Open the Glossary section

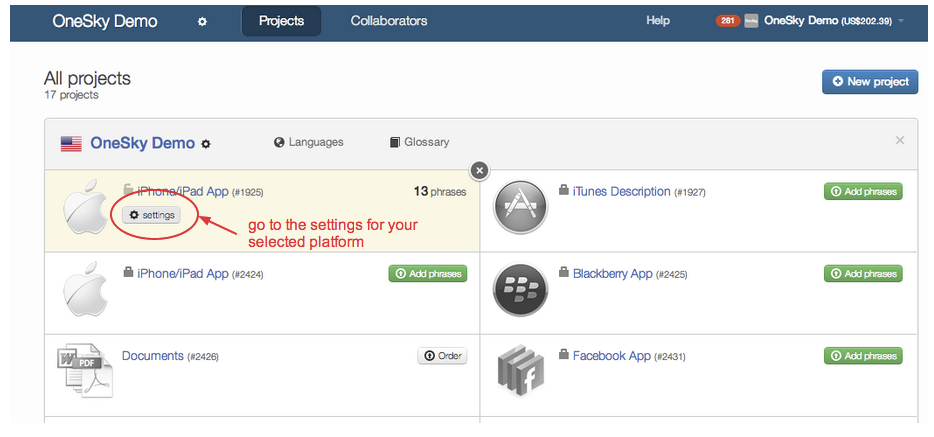point(419,142)
